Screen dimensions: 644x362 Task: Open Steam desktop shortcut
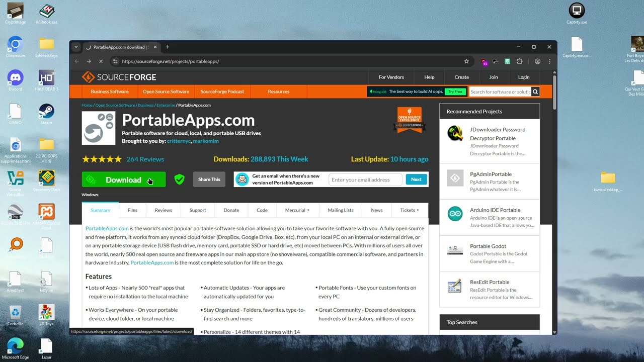pyautogui.click(x=46, y=114)
